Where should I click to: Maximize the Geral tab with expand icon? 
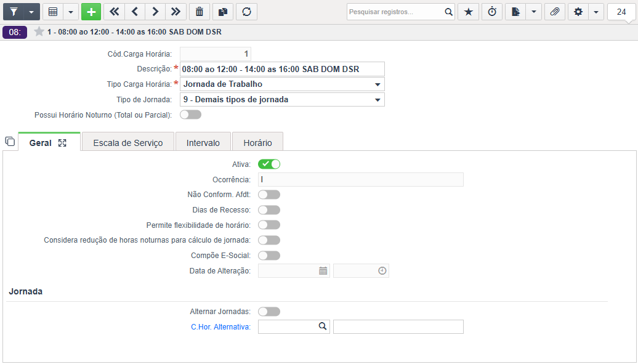(62, 143)
